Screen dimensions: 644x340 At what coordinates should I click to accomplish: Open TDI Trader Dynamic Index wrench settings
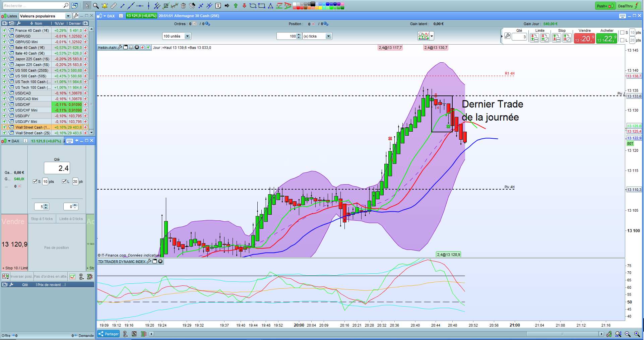[x=149, y=261]
